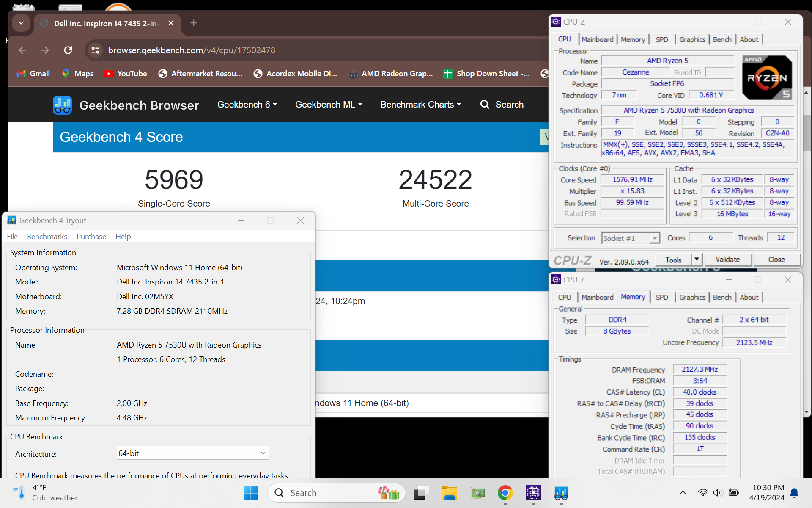This screenshot has width=812, height=508.
Task: Click the browser back arrow
Action: (23, 50)
